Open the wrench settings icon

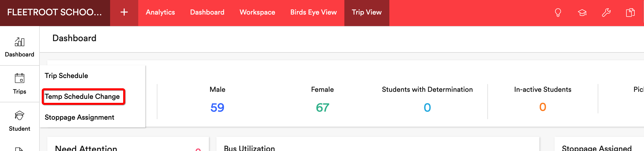pos(606,13)
